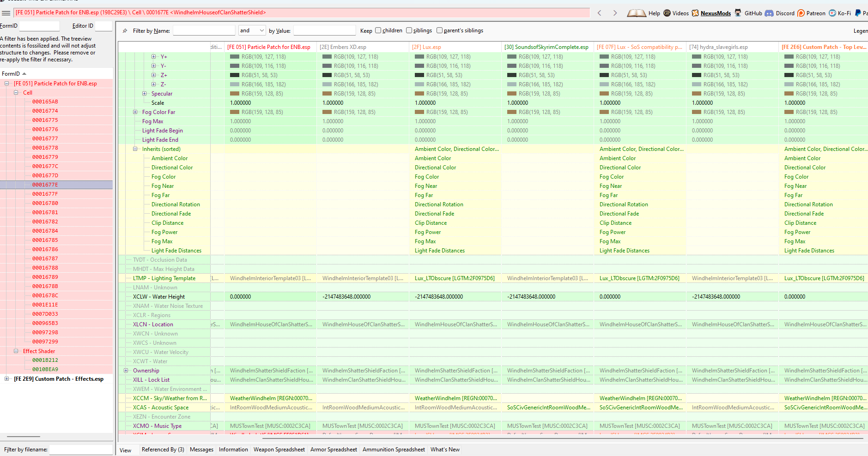The image size is (868, 456).
Task: Open the Discord link
Action: pyautogui.click(x=785, y=13)
